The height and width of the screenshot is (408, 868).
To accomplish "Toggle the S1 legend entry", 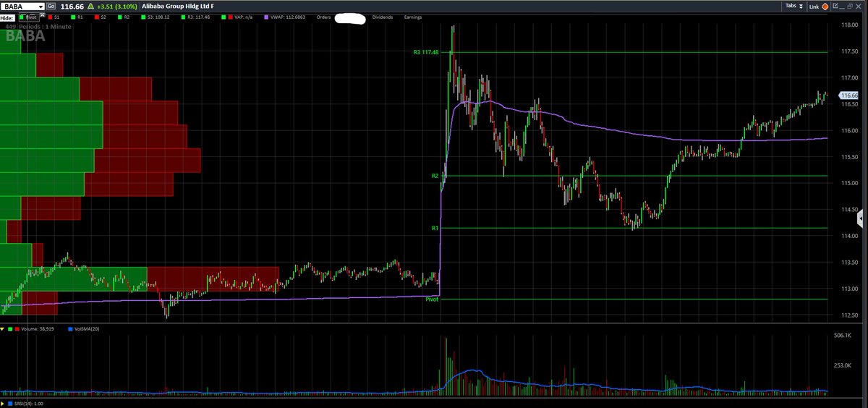I will coord(54,17).
